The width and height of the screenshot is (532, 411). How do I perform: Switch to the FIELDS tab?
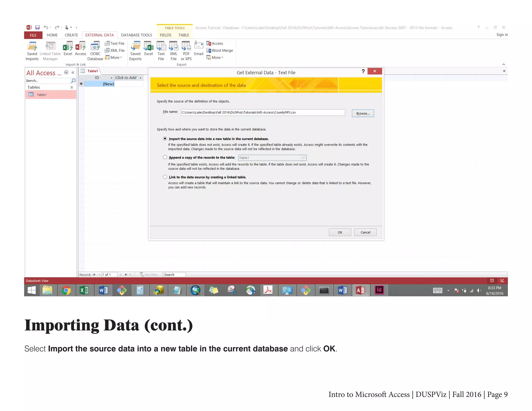pyautogui.click(x=165, y=35)
